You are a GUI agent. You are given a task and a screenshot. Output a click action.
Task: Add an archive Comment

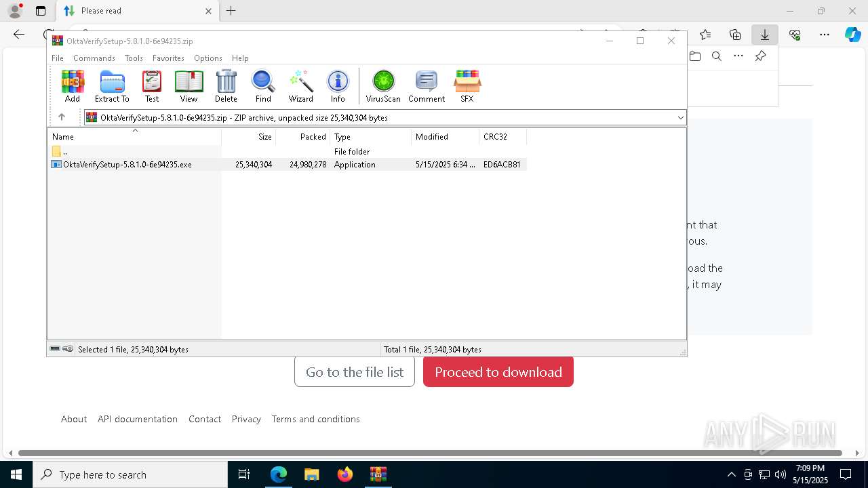point(427,86)
